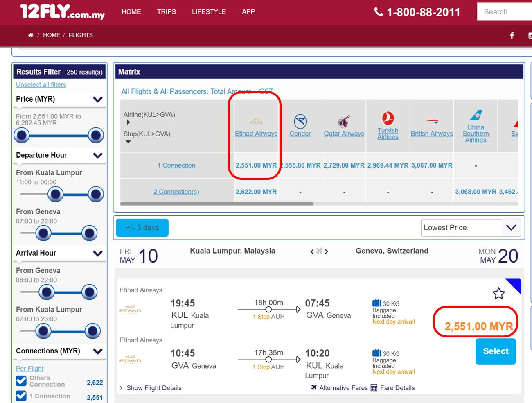Click Unselect all filters link
The image size is (532, 403).
click(41, 84)
